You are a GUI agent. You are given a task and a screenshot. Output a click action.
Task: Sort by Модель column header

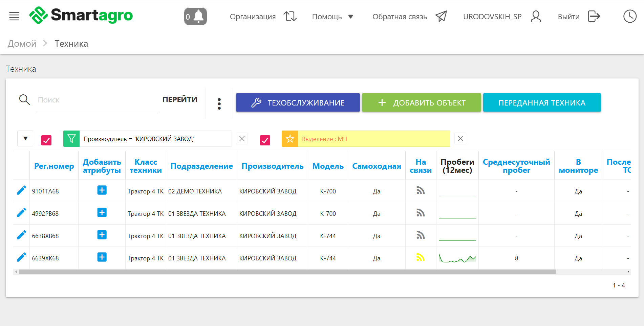328,166
